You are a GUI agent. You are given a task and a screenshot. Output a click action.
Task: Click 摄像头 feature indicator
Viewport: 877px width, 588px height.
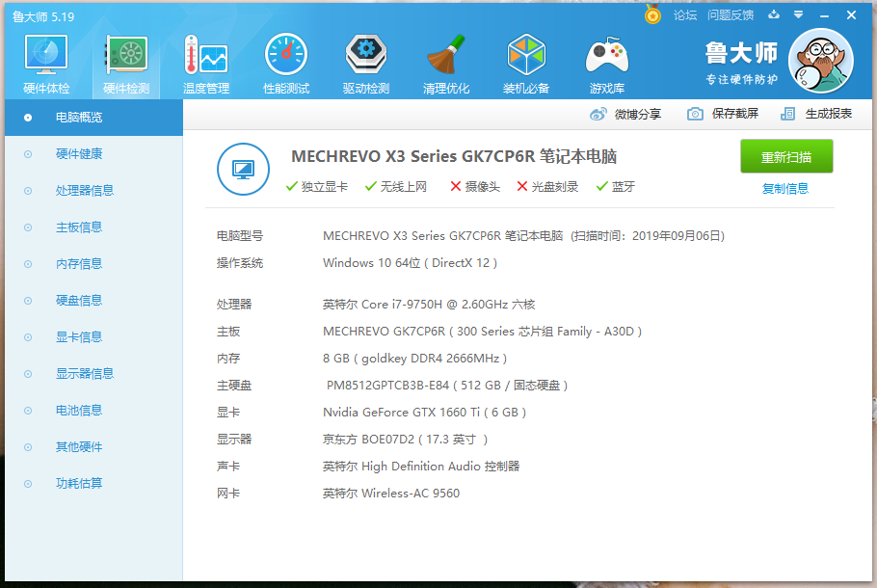click(x=475, y=187)
